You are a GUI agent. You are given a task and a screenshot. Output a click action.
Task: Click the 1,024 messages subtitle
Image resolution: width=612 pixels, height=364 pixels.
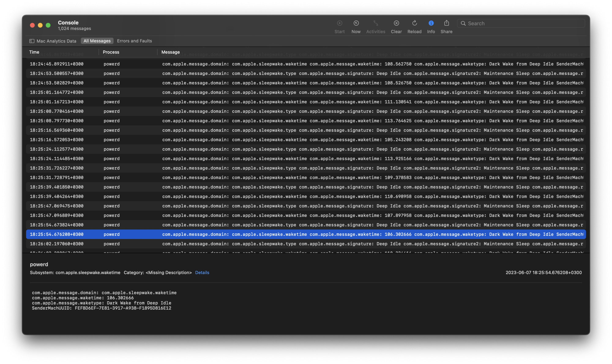74,29
